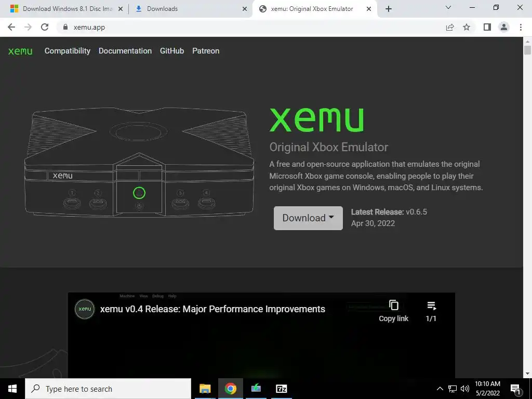Image resolution: width=532 pixels, height=399 pixels.
Task: Close the Download Windows 8.1 Disc Image tab
Action: (x=120, y=9)
